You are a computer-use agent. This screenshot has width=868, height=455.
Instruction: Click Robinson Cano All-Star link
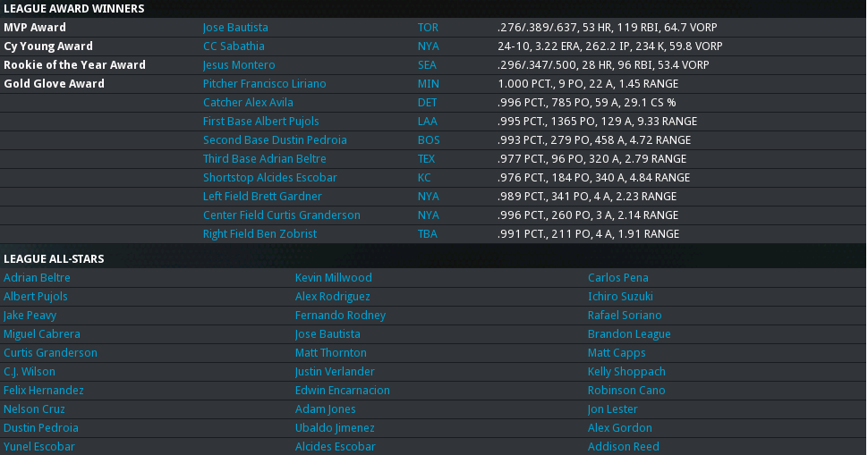(x=626, y=391)
